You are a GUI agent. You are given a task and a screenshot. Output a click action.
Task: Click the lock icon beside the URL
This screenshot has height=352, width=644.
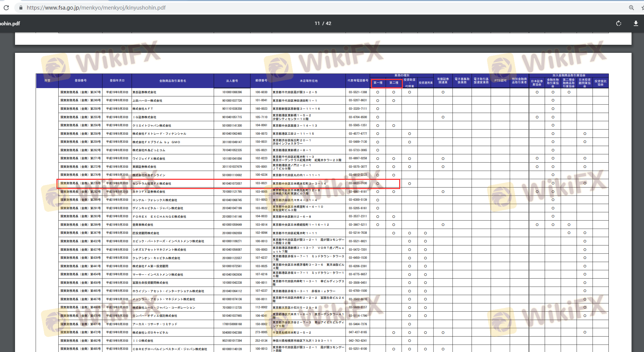21,8
